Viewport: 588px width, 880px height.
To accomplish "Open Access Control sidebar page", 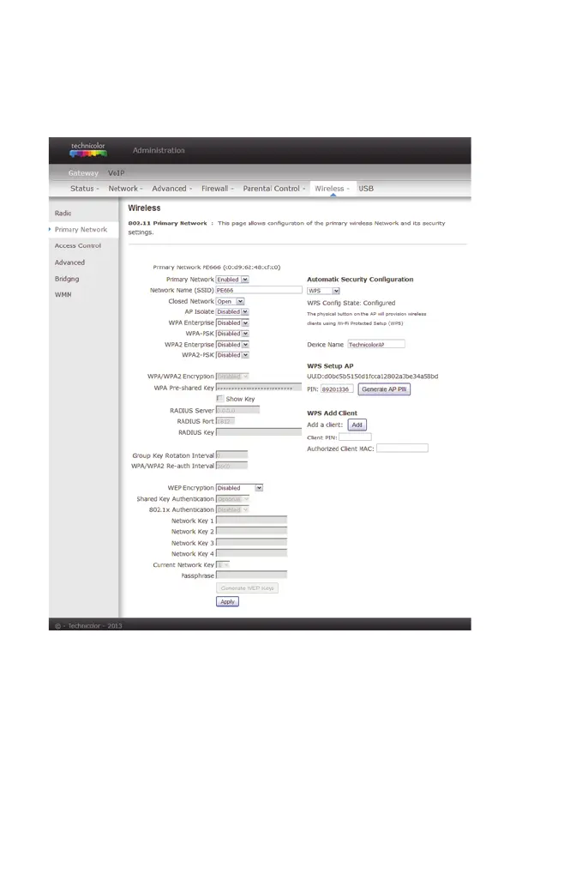I will coord(77,246).
